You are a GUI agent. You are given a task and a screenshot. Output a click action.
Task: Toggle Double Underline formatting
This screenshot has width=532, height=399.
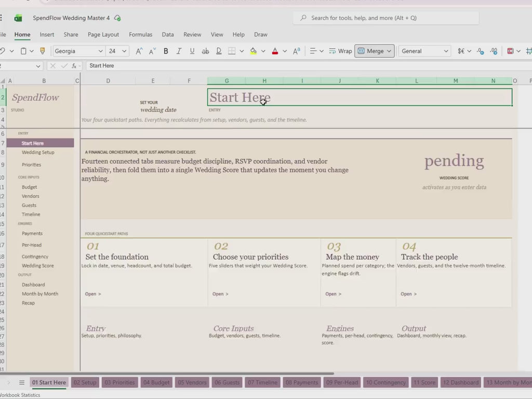[x=219, y=51]
